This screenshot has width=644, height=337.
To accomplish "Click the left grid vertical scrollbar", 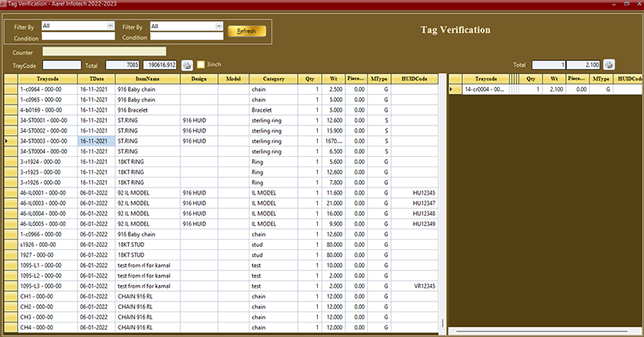I will pyautogui.click(x=442, y=203).
